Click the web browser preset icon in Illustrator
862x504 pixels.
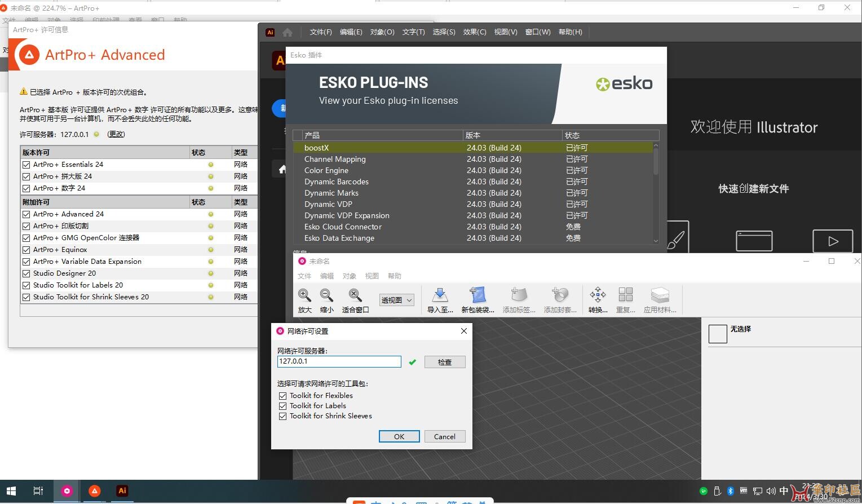pos(754,241)
